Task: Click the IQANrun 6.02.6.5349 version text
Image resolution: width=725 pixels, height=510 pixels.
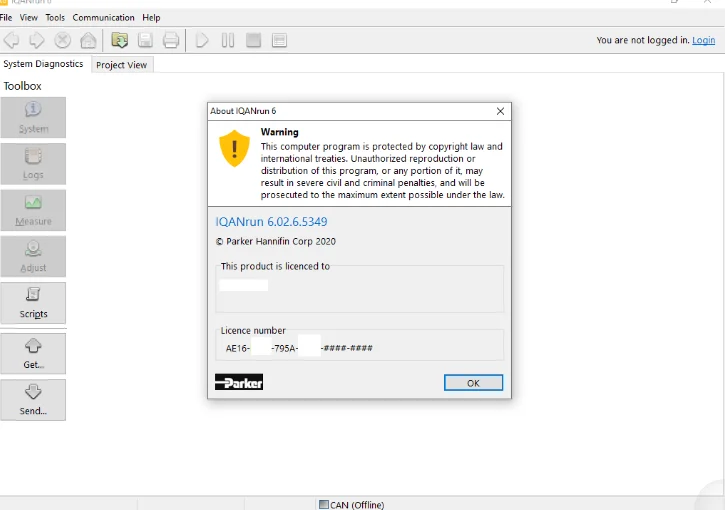Action: (x=271, y=221)
